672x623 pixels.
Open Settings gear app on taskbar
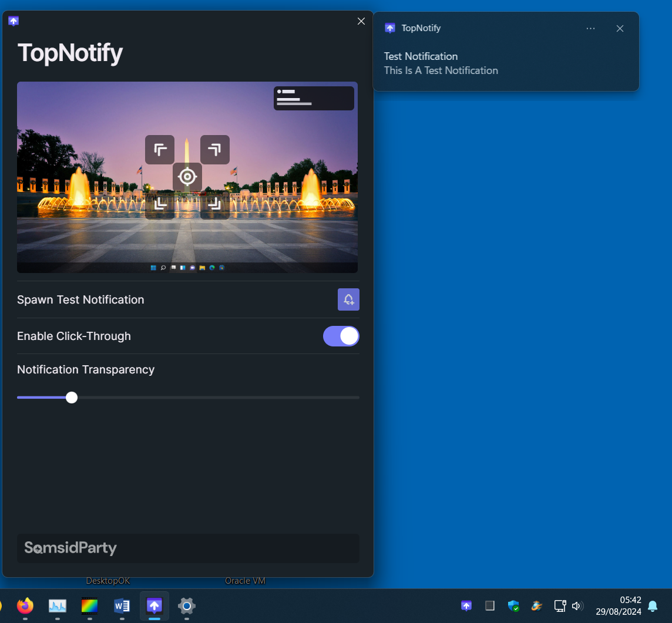coord(187,606)
